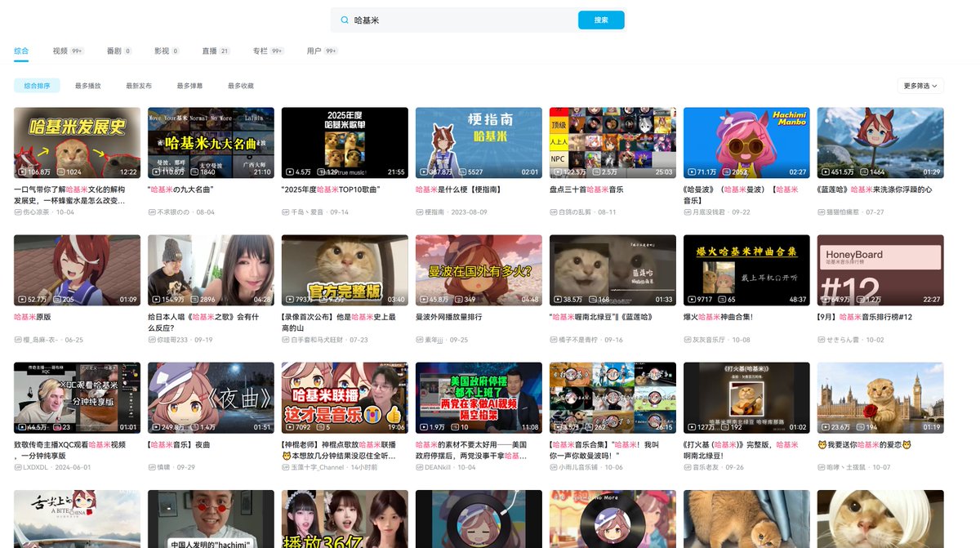Sort results by 最多播放
Image resolution: width=980 pixels, height=548 pixels.
tap(87, 85)
